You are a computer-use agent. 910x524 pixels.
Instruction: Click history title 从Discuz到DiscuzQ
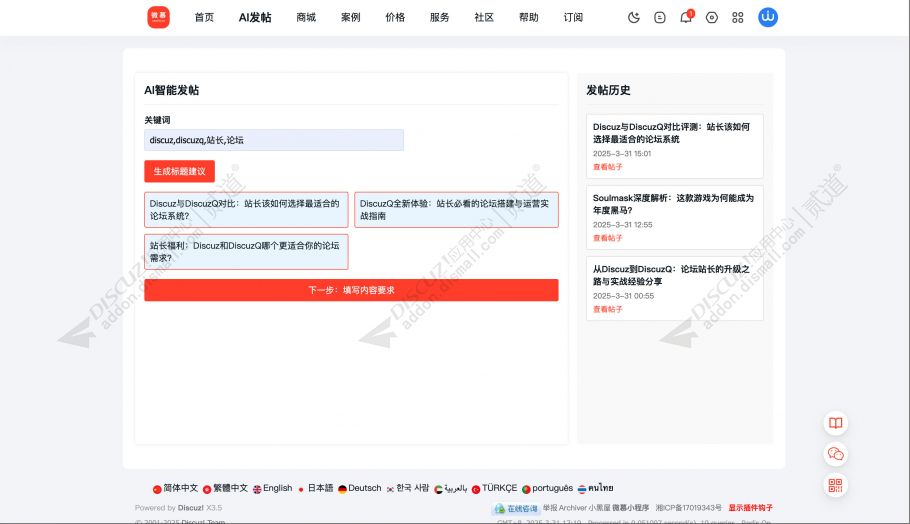(x=671, y=275)
